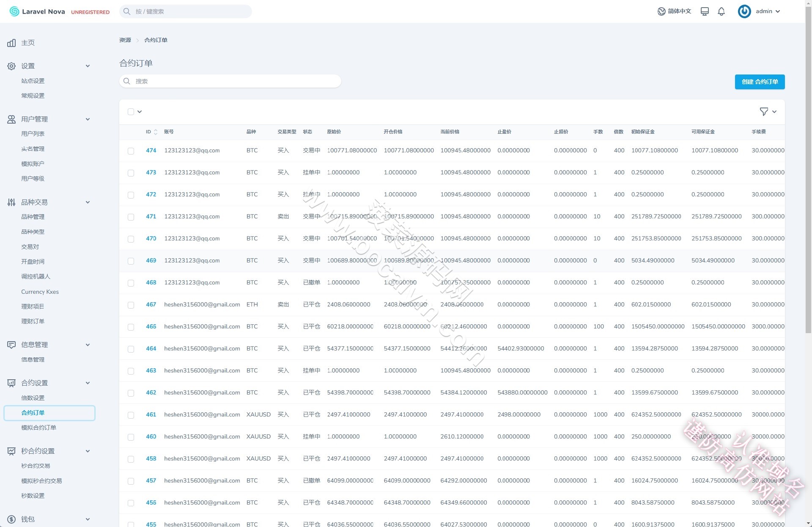This screenshot has height=527, width=812.
Task: Select the checkbox for order 467
Action: [131, 305]
